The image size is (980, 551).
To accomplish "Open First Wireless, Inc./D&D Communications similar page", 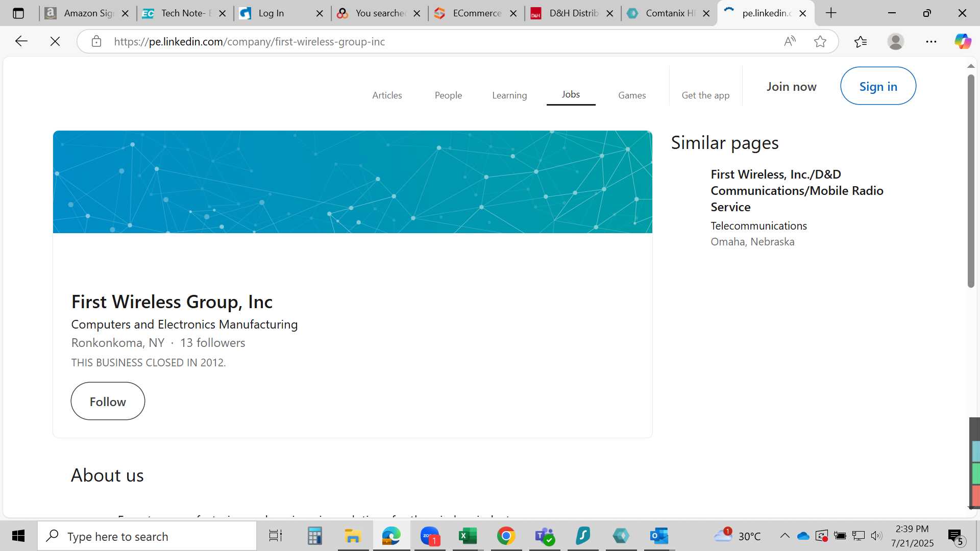I will click(x=797, y=190).
